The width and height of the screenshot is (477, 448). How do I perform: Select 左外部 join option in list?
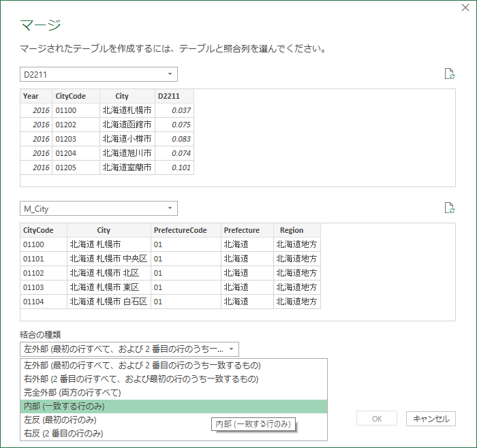(x=142, y=365)
